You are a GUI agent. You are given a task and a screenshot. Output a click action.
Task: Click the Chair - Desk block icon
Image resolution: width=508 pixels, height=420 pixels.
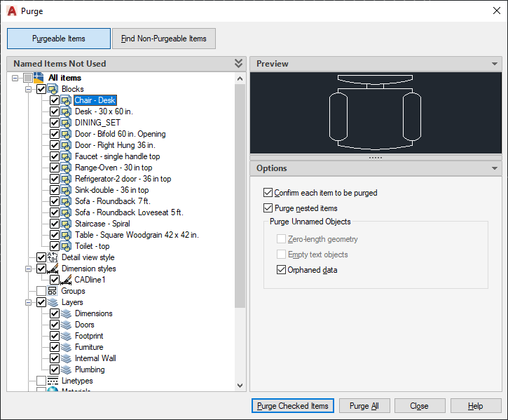click(x=66, y=100)
